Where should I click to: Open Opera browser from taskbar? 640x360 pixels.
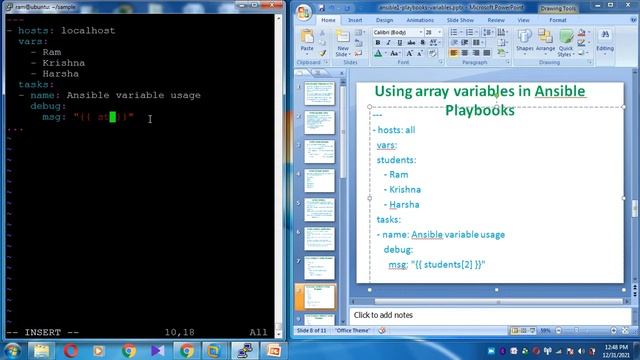tap(70, 351)
